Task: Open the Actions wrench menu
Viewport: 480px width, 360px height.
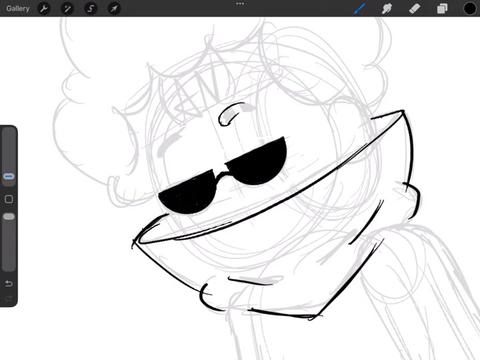Action: tap(44, 8)
